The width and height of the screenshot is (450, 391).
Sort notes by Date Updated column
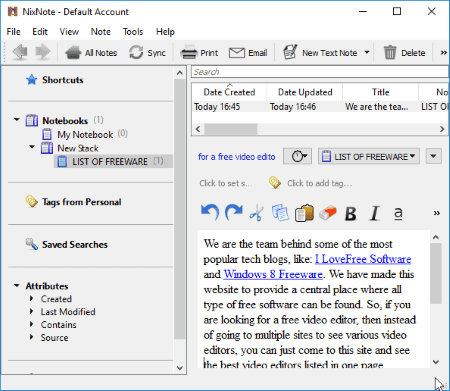305,92
